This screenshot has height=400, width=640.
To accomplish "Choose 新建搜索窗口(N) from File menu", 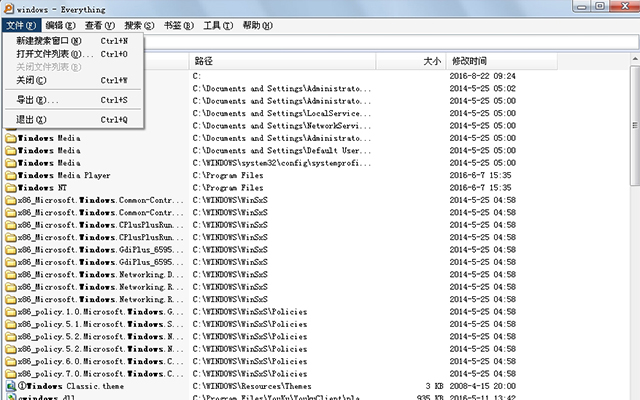I will click(x=73, y=41).
